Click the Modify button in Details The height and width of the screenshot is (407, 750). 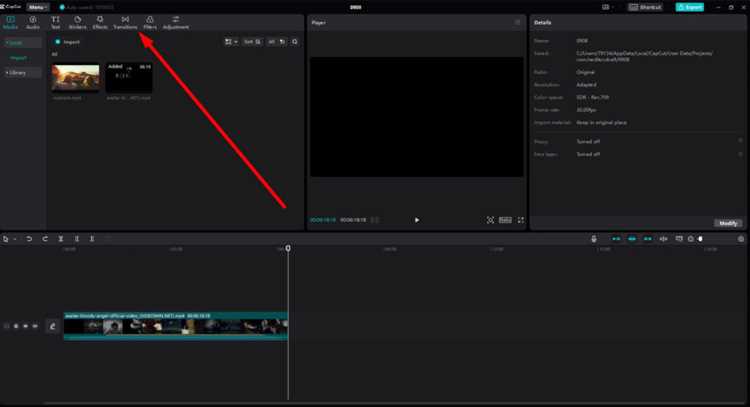(x=728, y=223)
